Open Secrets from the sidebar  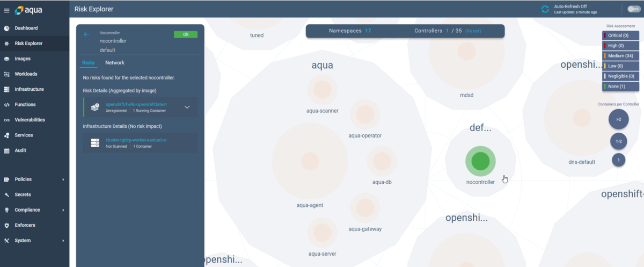click(23, 194)
